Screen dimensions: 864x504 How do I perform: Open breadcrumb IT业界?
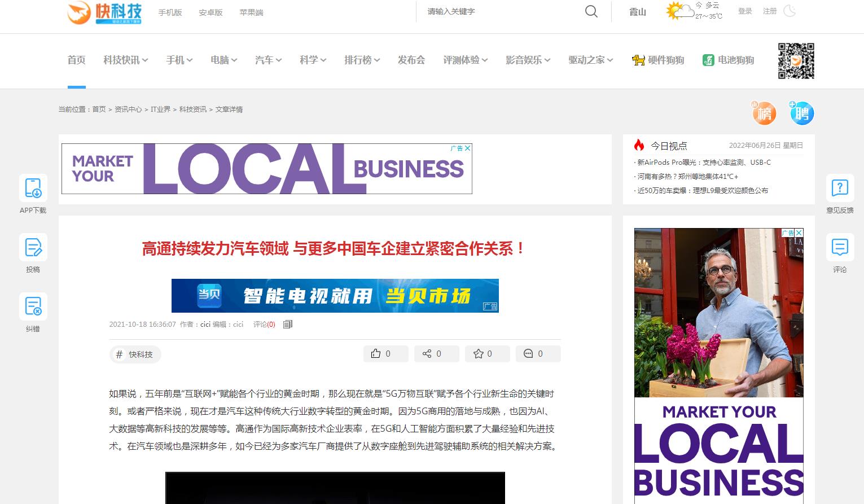(160, 109)
